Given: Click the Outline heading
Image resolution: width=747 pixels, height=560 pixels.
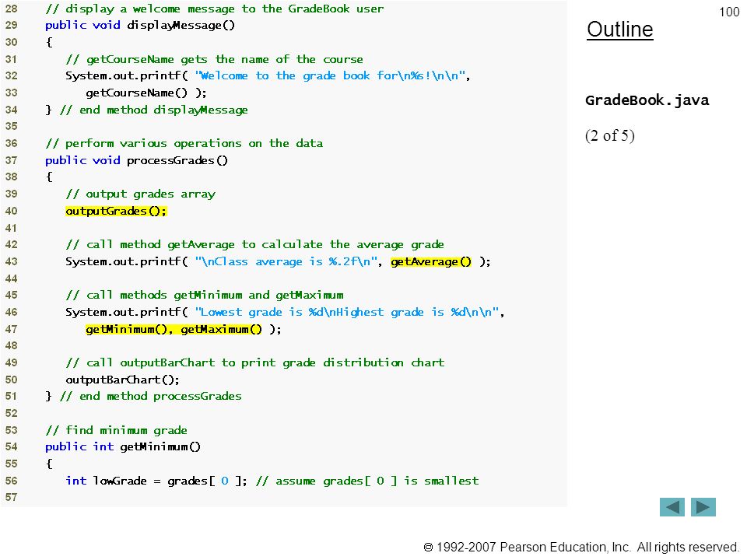Looking at the screenshot, I should coord(620,30).
